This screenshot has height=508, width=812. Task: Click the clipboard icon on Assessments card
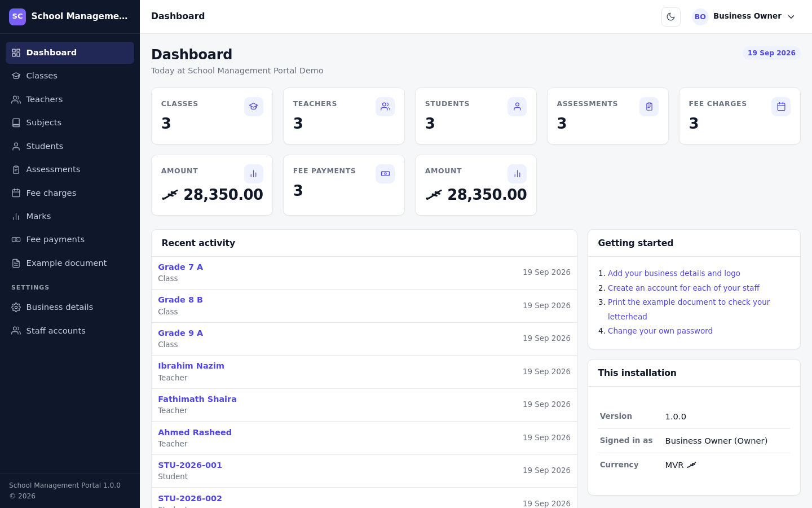pyautogui.click(x=649, y=107)
